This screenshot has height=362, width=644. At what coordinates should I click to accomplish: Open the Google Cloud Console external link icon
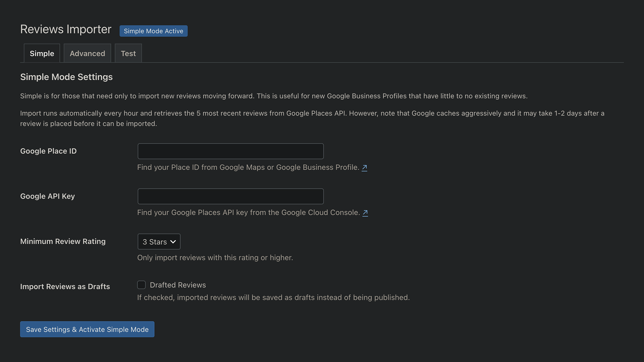[365, 213]
